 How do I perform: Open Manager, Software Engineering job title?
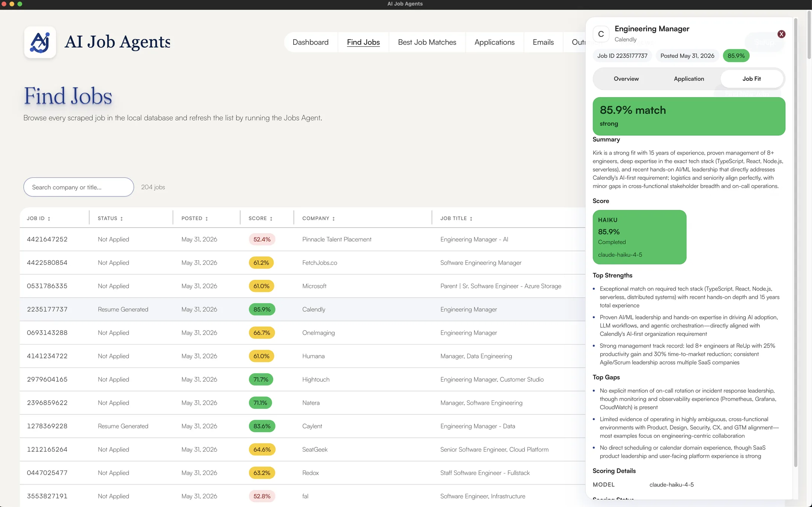481,402
